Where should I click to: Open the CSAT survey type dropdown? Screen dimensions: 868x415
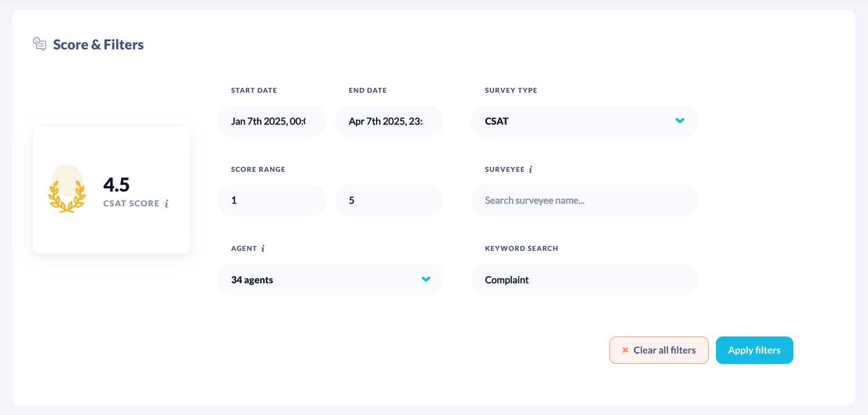pos(576,121)
